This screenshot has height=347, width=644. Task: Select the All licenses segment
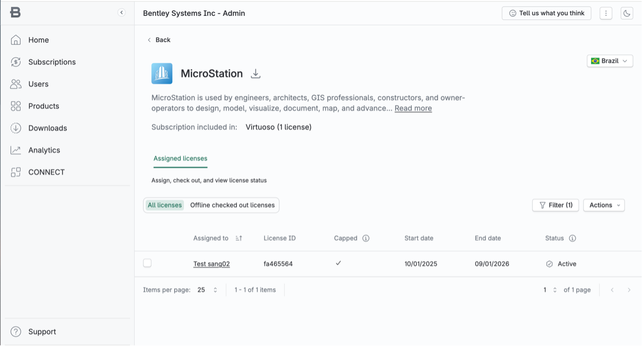point(165,205)
